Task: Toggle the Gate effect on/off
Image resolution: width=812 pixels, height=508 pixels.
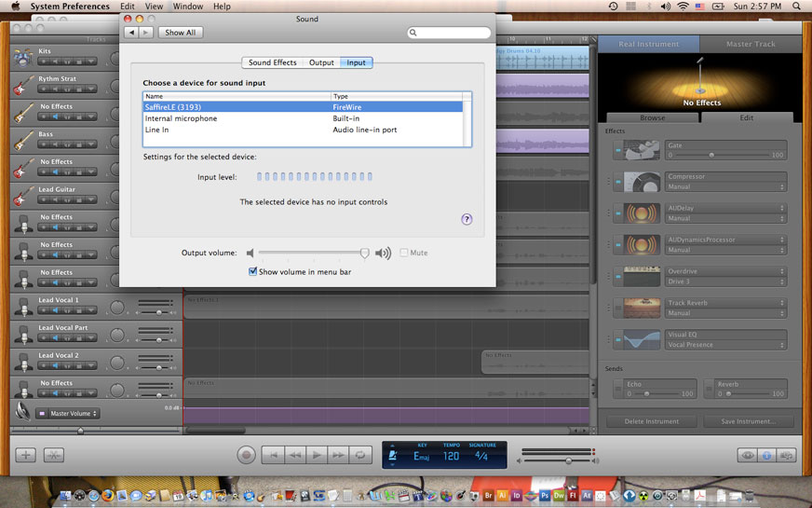Action: [x=618, y=150]
